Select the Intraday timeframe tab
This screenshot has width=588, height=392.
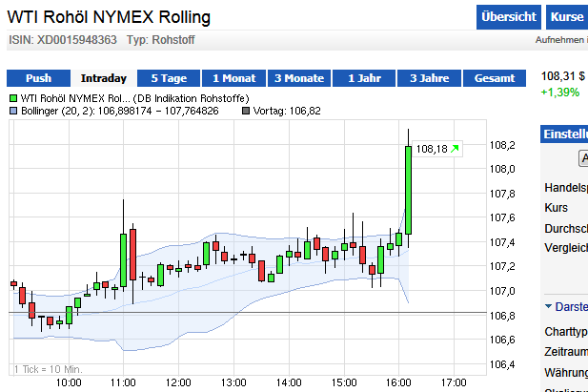(104, 78)
